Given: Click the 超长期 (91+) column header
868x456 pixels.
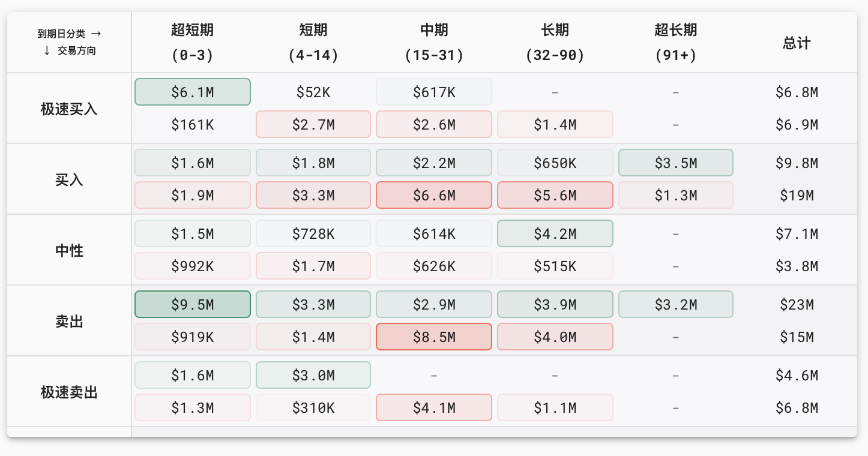Looking at the screenshot, I should 676,43.
